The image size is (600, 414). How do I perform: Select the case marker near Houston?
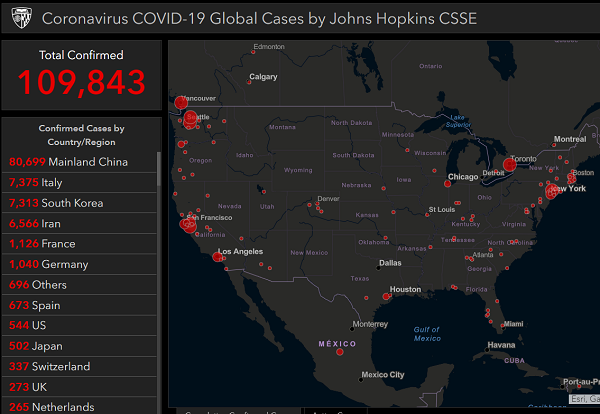coord(386,296)
